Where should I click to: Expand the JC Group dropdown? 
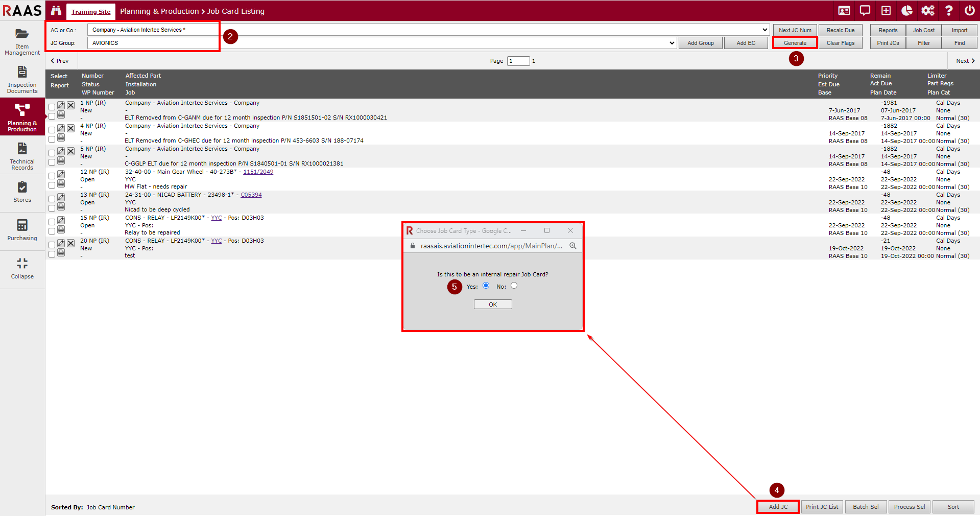(672, 43)
